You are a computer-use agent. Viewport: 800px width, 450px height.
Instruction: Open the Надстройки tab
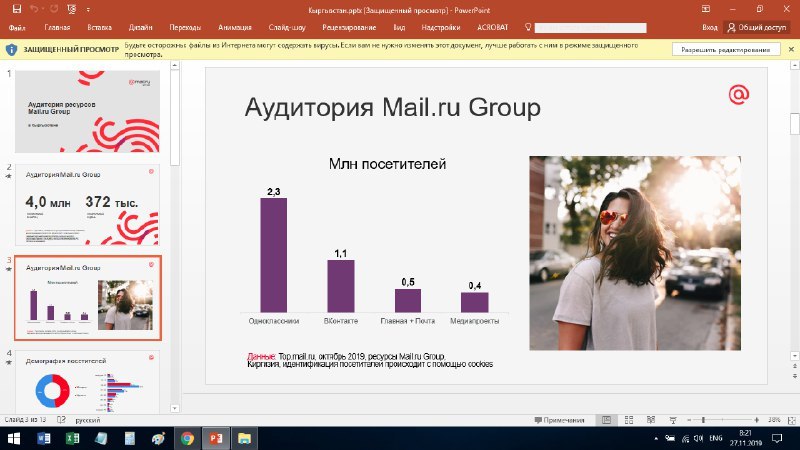point(441,28)
